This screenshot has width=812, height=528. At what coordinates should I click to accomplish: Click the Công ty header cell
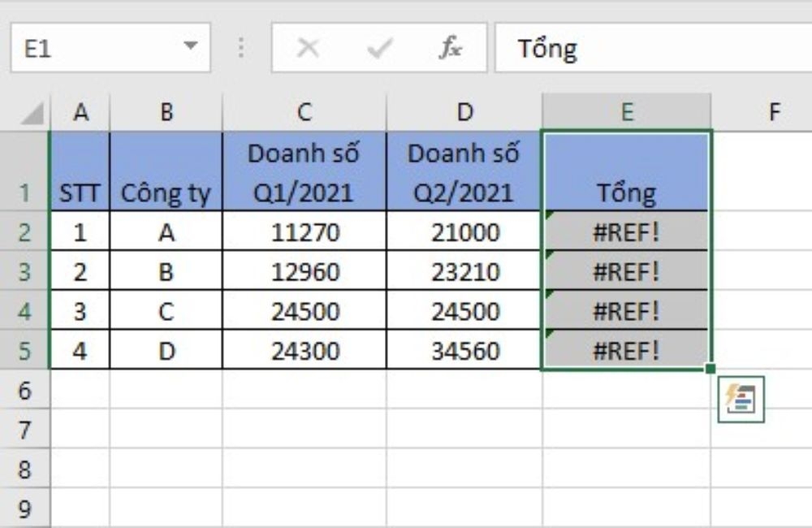click(x=166, y=171)
